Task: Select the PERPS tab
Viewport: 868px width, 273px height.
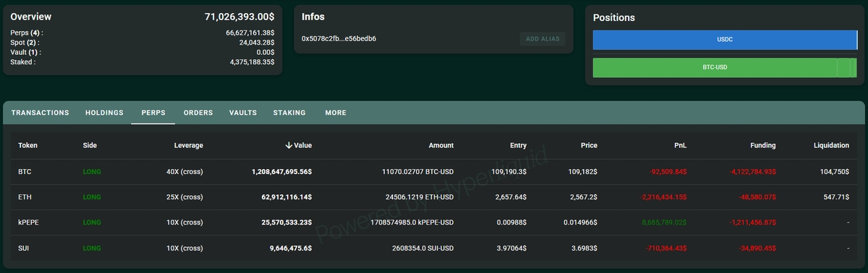Action: point(153,113)
